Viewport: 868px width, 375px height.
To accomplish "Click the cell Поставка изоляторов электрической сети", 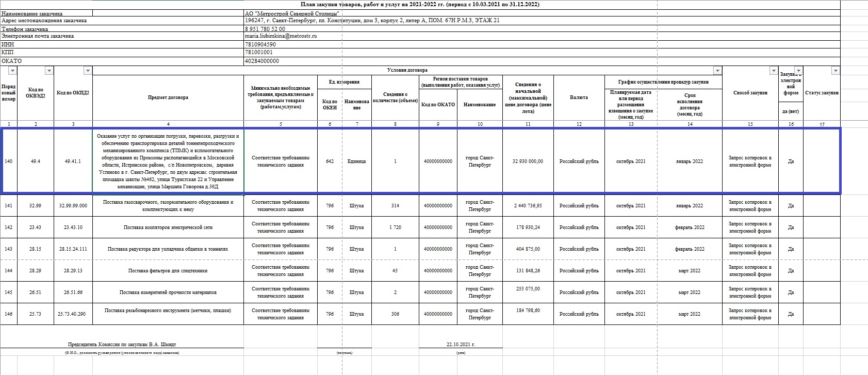I will (x=168, y=227).
